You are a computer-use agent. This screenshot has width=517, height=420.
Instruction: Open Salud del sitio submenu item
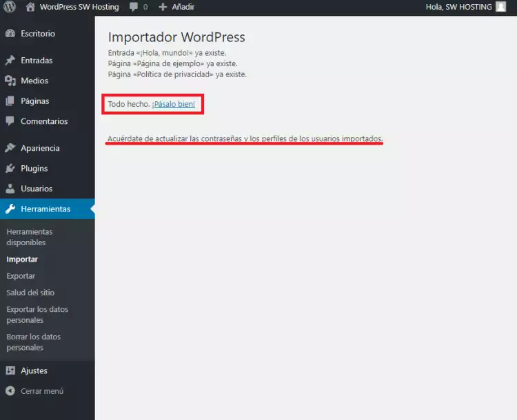click(x=30, y=293)
